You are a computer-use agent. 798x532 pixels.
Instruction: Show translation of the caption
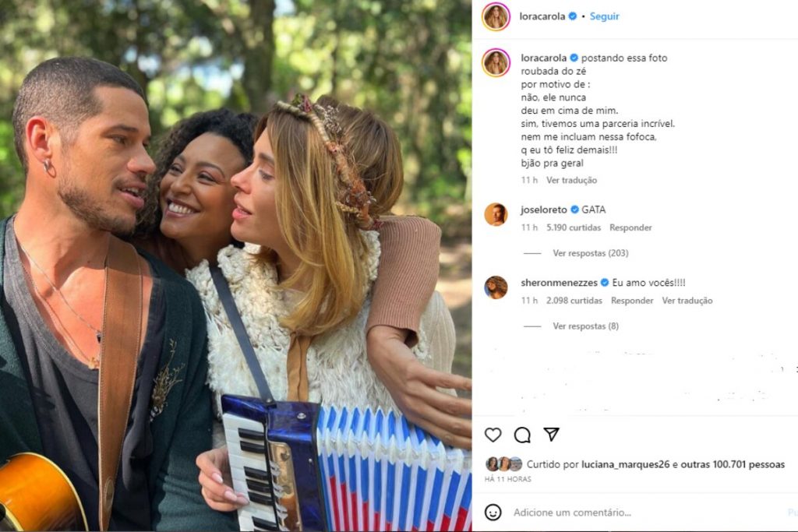(x=571, y=180)
